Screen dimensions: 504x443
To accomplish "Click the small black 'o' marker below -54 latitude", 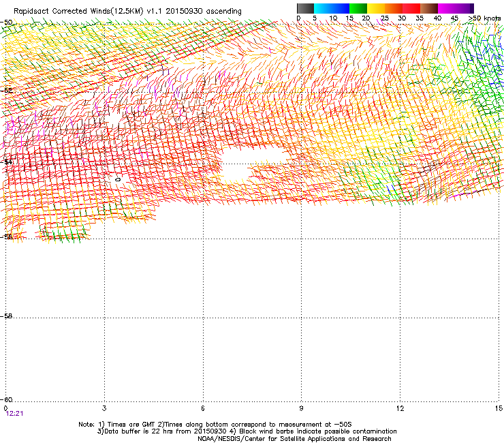I will point(118,179).
